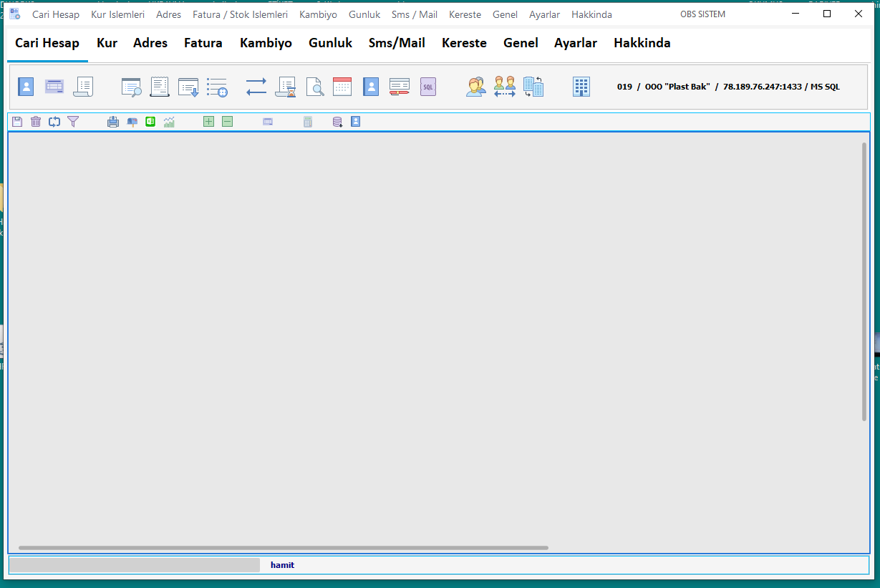880x588 pixels.
Task: Open the Kambiyo menu in title bar
Action: point(318,14)
